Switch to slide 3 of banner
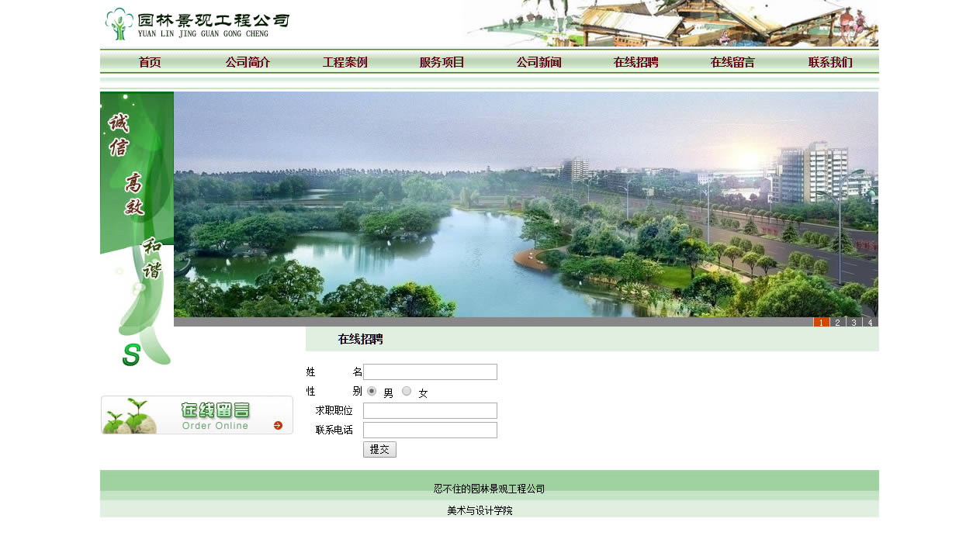Image resolution: width=980 pixels, height=560 pixels. (x=854, y=322)
